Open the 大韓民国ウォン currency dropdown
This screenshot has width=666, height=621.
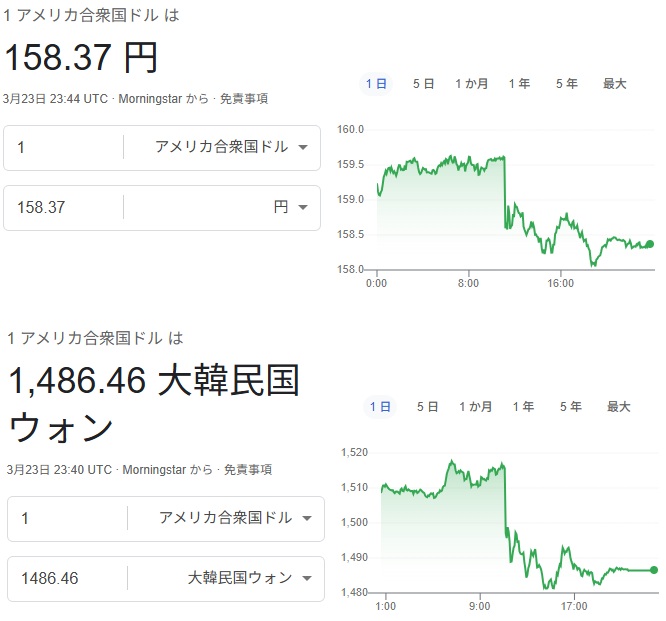pos(250,578)
